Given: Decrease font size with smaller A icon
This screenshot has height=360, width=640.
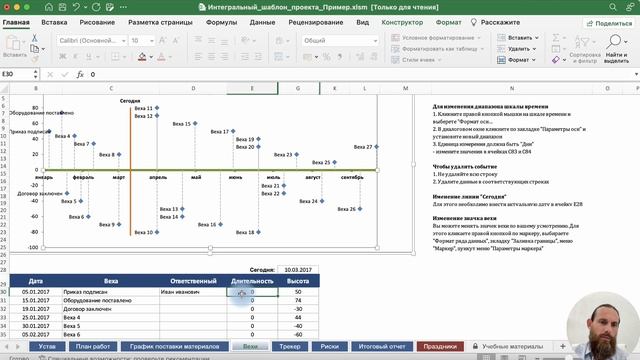Looking at the screenshot, I should click(x=176, y=40).
